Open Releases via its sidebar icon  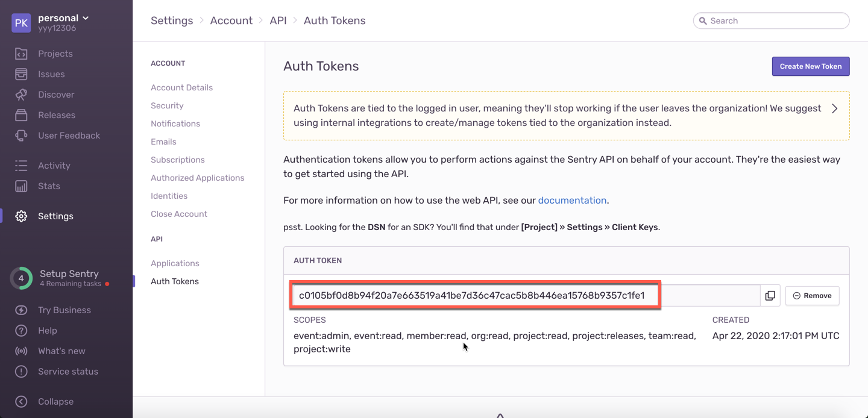pyautogui.click(x=21, y=115)
